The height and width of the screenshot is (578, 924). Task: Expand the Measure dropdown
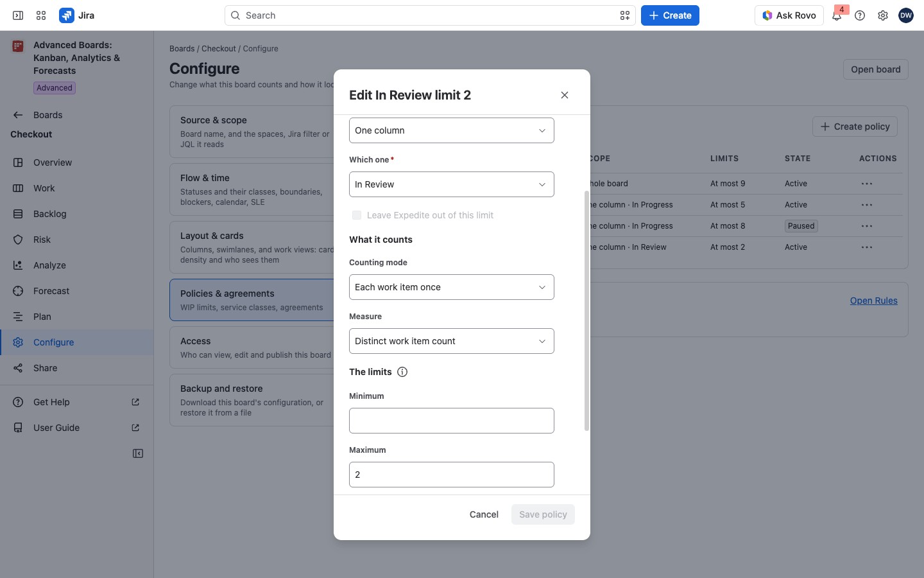pyautogui.click(x=452, y=341)
